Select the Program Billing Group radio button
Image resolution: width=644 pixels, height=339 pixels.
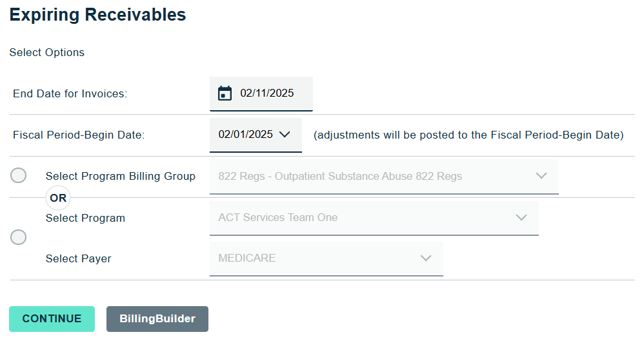[19, 175]
